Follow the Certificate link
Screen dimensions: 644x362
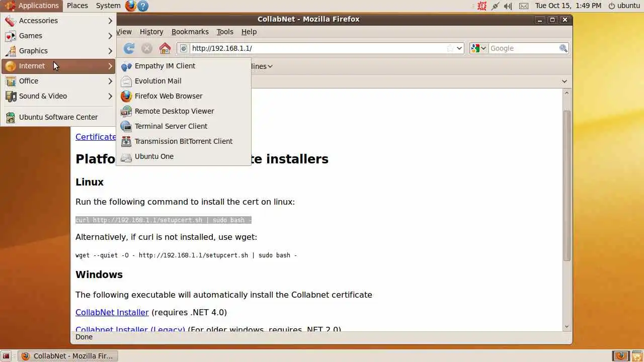[x=96, y=137]
